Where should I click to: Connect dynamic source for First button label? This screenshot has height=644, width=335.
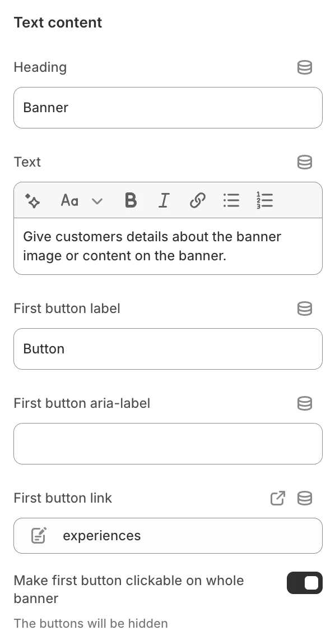pos(304,309)
